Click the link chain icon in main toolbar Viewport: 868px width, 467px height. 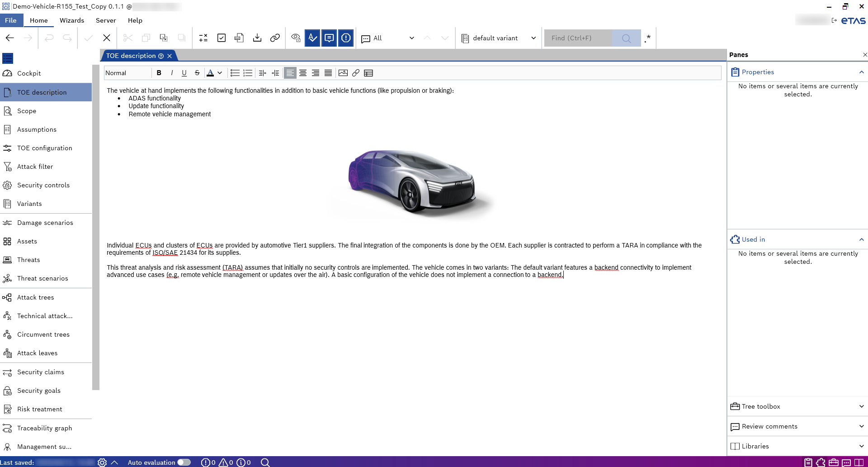coord(275,38)
